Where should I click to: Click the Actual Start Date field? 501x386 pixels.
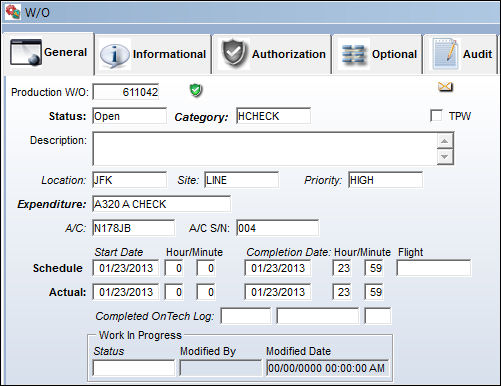pyautogui.click(x=126, y=292)
